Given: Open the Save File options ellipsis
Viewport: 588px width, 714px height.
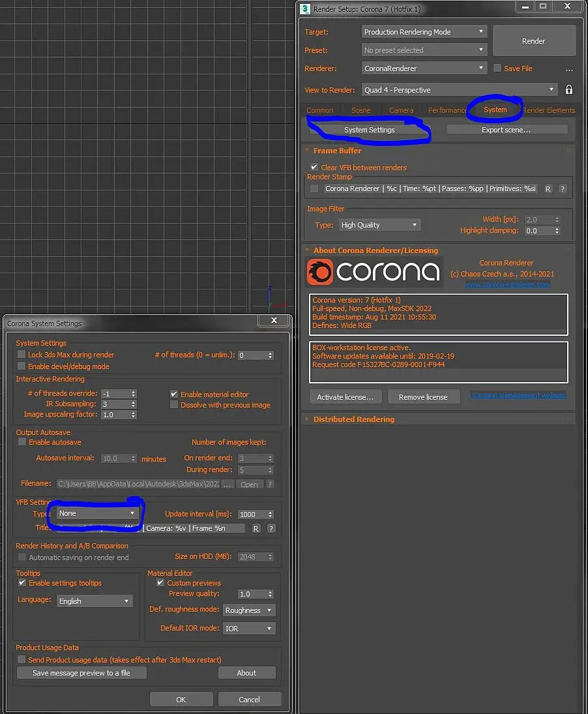Looking at the screenshot, I should coord(569,69).
